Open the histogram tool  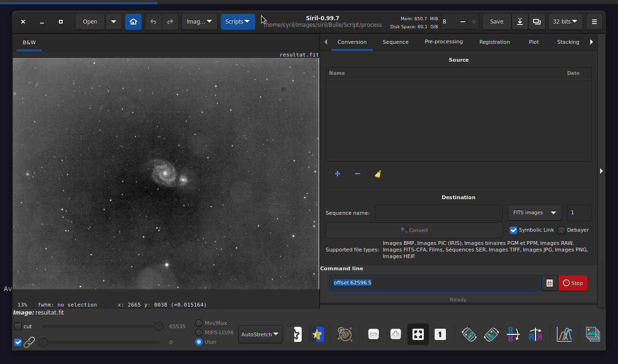coord(564,334)
